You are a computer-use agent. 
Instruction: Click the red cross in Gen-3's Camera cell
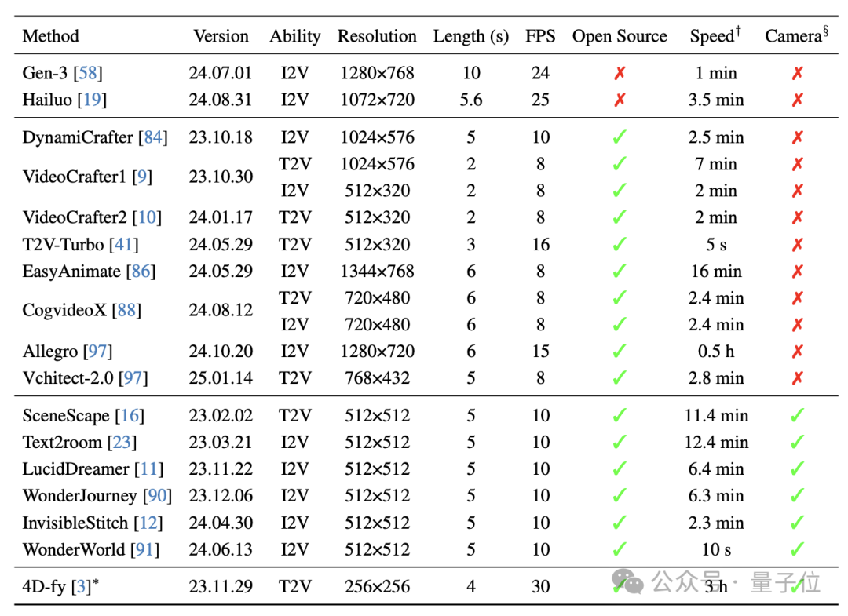point(797,73)
